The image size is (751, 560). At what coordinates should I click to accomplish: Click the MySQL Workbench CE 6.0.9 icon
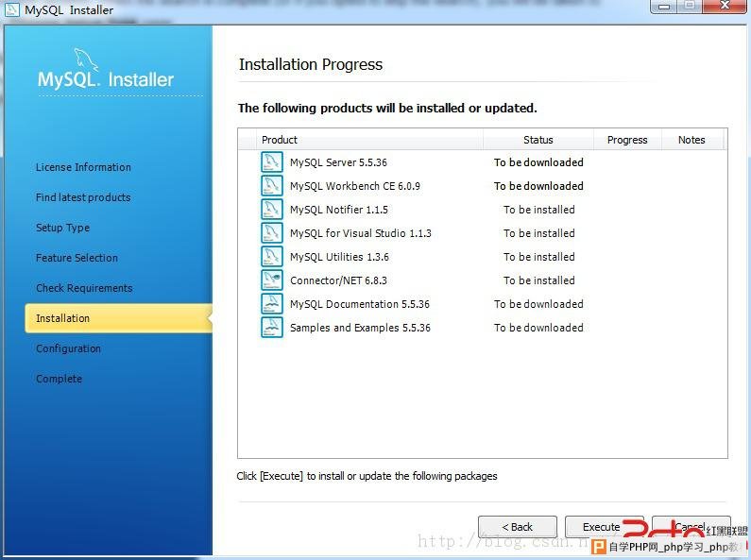coord(271,186)
